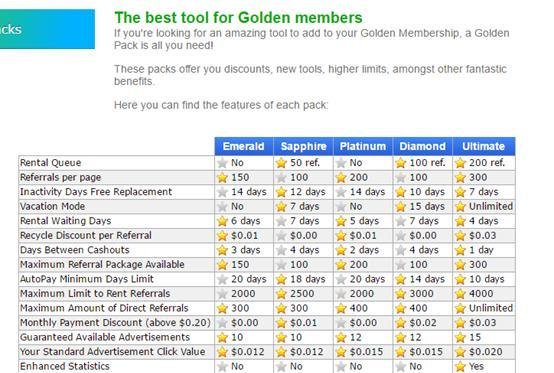
Task: Click the gold star for Ultimate Rental Queue
Action: 460,163
